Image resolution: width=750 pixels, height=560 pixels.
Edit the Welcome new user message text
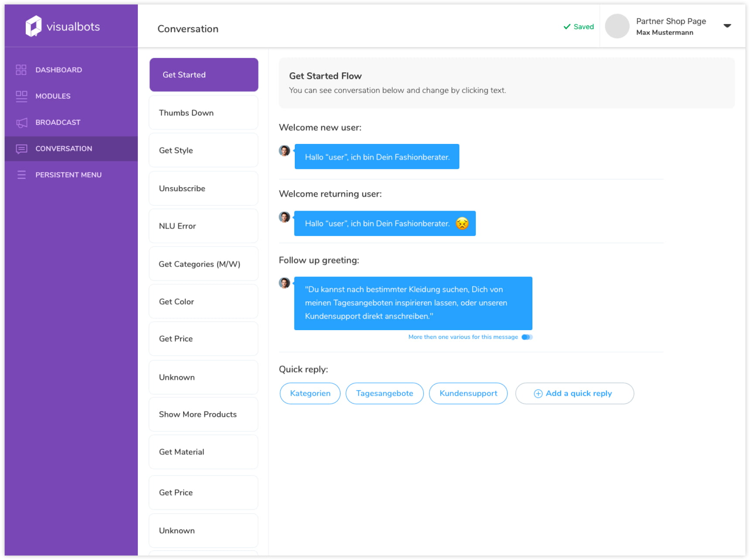[x=377, y=157]
